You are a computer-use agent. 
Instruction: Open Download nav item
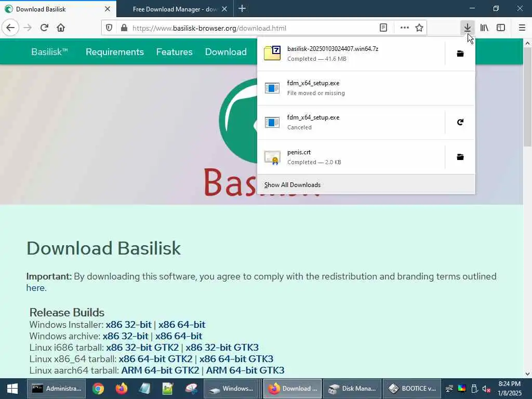pos(225,52)
